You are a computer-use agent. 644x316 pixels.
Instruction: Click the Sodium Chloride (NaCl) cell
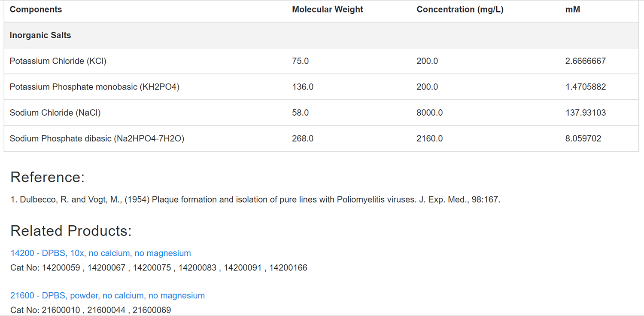(55, 113)
